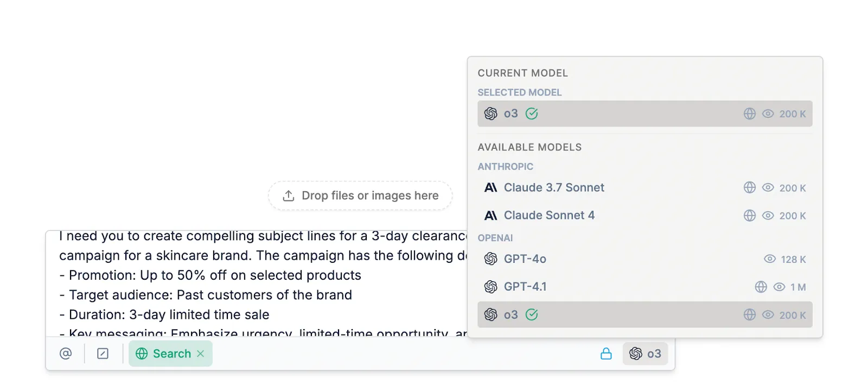
Task: Open the edit note icon in toolbar
Action: coord(103,354)
